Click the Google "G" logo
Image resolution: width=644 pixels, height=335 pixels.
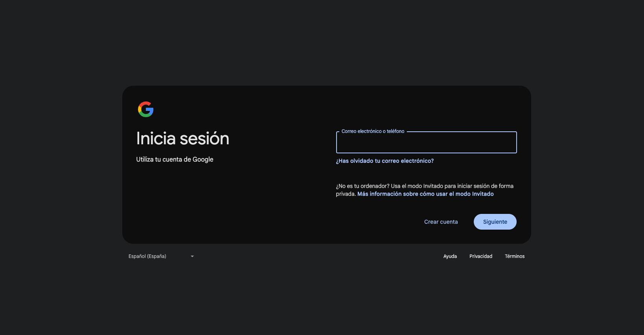tap(145, 109)
